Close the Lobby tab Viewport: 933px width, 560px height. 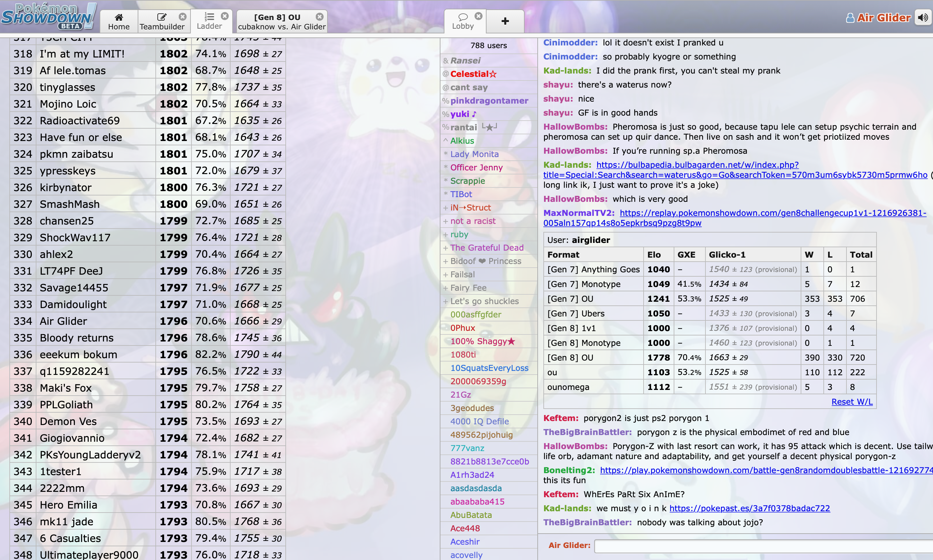tap(479, 16)
